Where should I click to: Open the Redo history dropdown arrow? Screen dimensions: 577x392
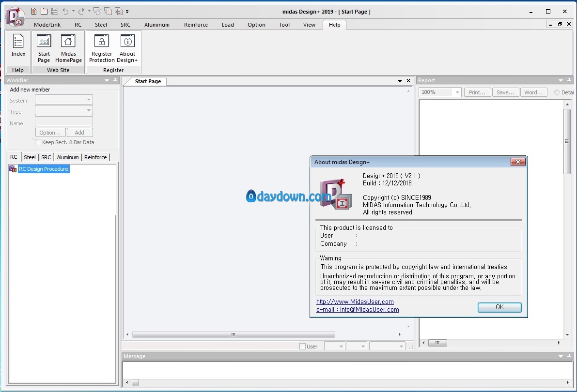(x=89, y=12)
